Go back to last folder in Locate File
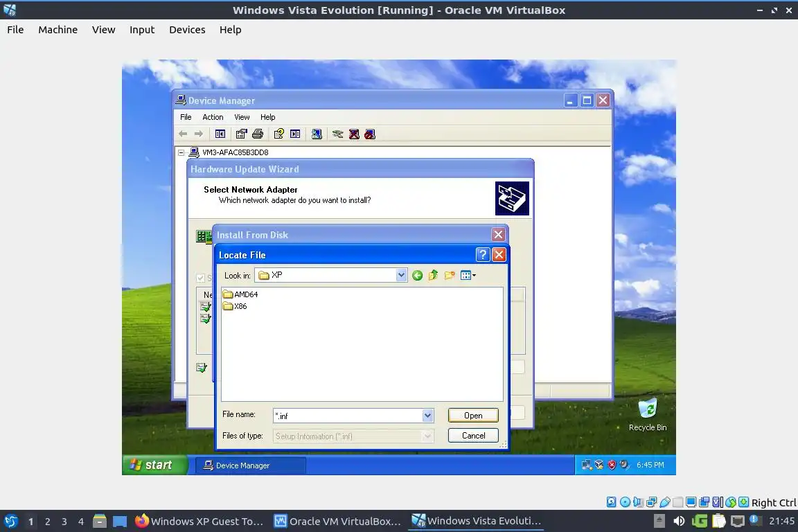Screen dimensions: 798x532 (x=417, y=276)
